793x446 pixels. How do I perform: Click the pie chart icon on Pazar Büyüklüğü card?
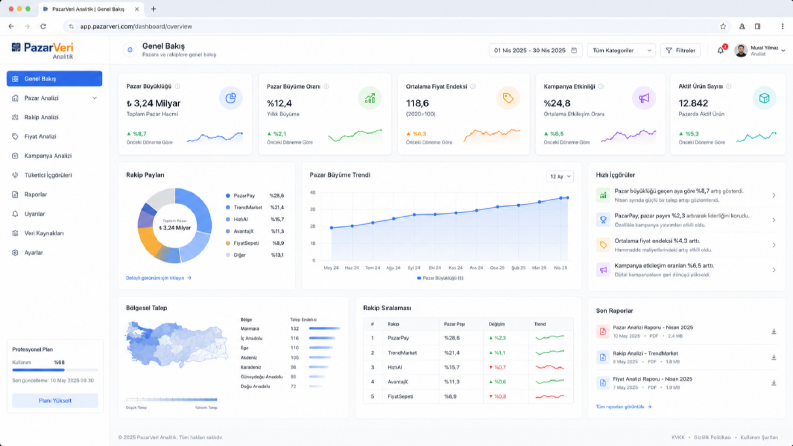(x=231, y=98)
